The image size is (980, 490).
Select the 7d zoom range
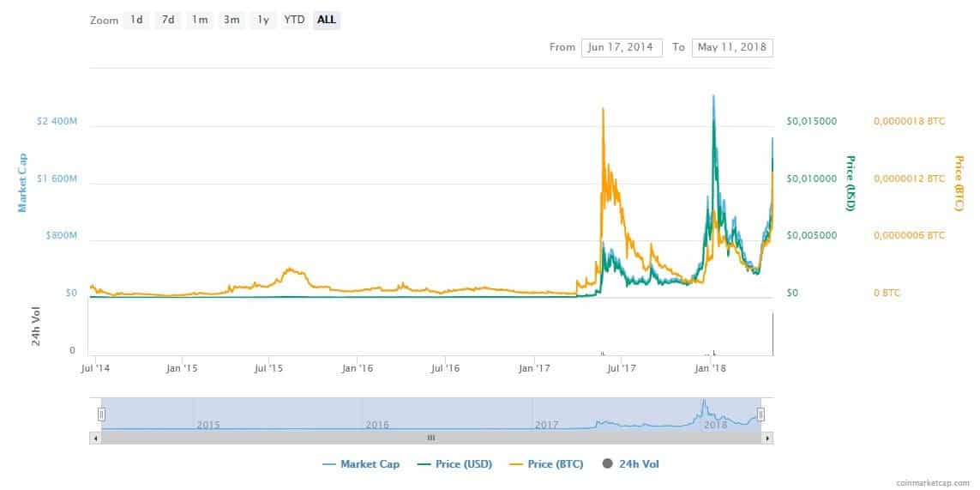point(167,20)
